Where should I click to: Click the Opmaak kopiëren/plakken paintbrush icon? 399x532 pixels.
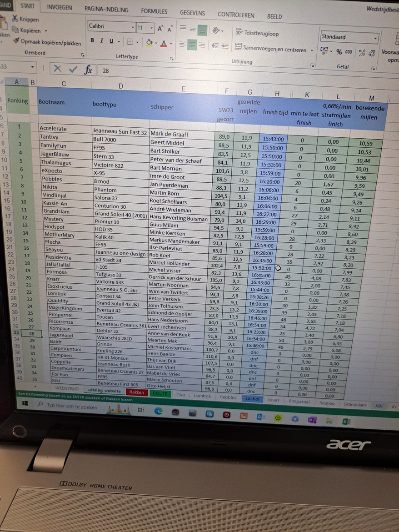point(17,42)
